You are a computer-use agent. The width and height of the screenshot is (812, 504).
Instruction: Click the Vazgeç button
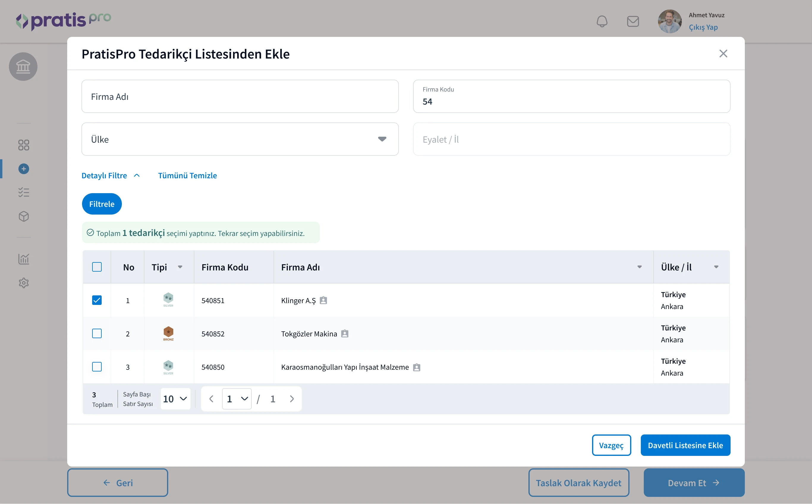[x=611, y=445]
